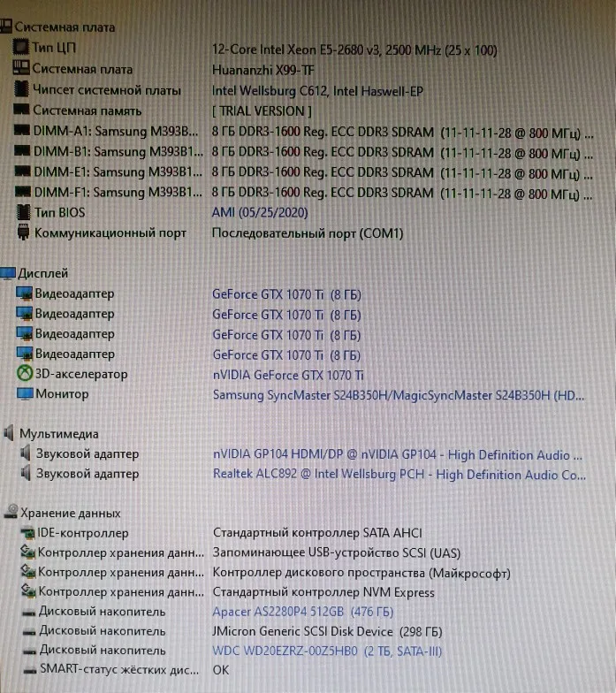The height and width of the screenshot is (693, 616).
Task: Select the DIMM-F1: Samsung M393B1 label
Action: [x=118, y=193]
